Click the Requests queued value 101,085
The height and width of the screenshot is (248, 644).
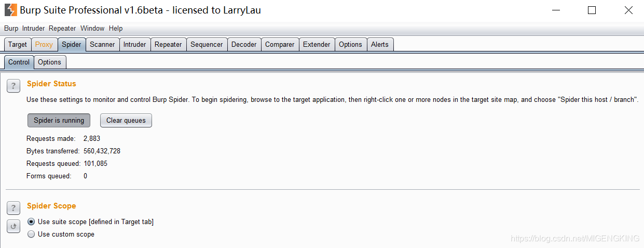(95, 164)
